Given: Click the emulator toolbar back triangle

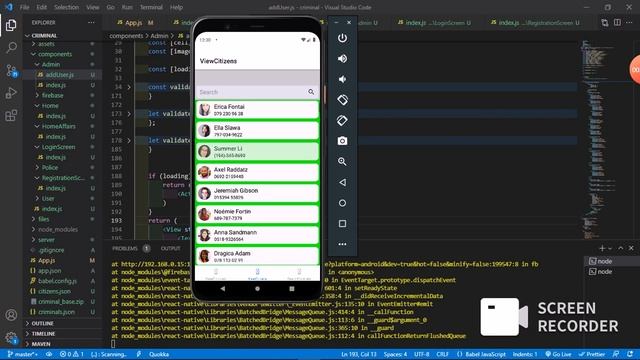Looking at the screenshot, I should 342,182.
